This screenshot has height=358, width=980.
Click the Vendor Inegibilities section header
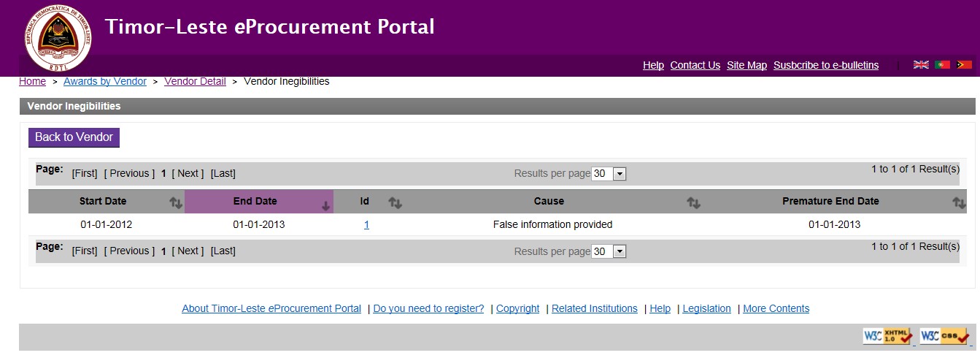[x=497, y=106]
